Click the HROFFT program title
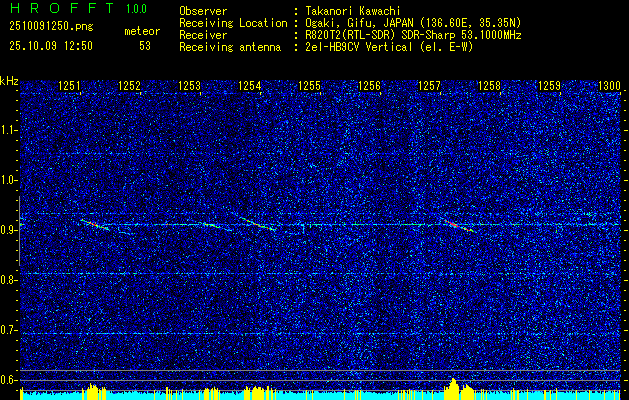Viewport: 629px width, 400px height. click(62, 8)
